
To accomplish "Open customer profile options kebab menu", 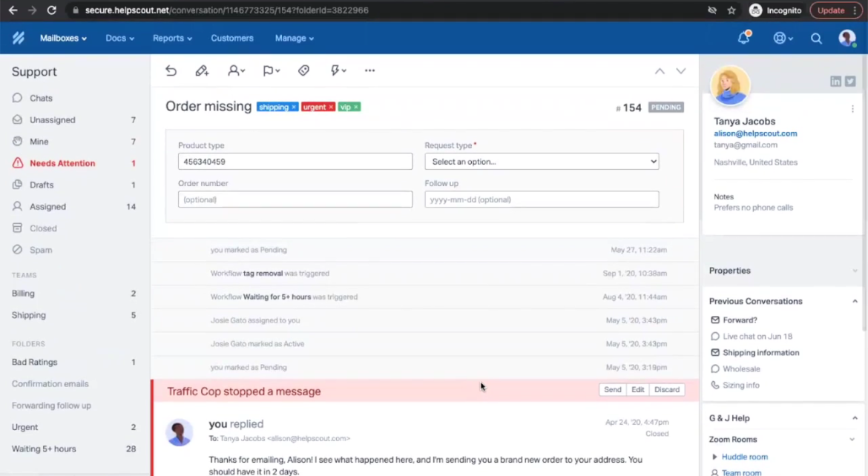I will coord(852,109).
